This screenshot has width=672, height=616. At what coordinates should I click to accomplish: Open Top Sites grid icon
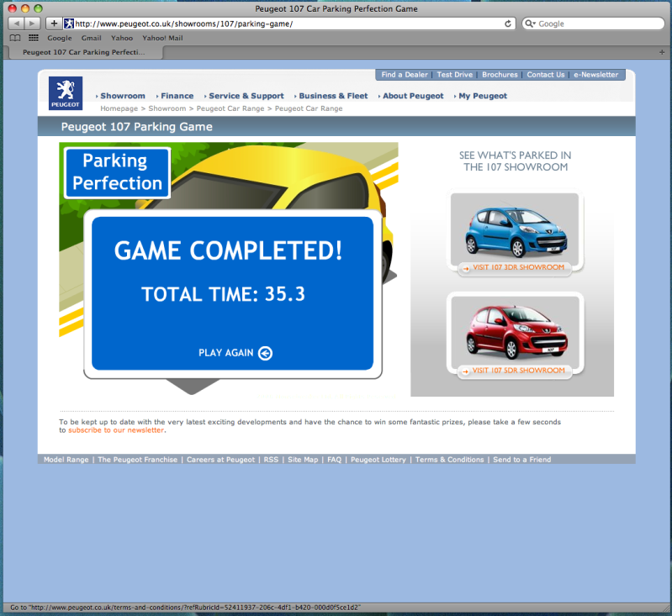(x=34, y=38)
